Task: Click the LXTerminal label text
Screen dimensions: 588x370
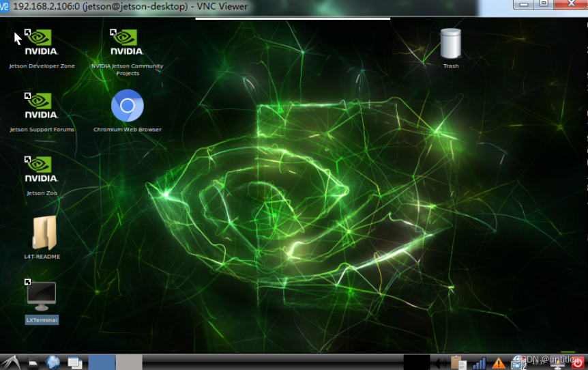Action: click(x=42, y=320)
